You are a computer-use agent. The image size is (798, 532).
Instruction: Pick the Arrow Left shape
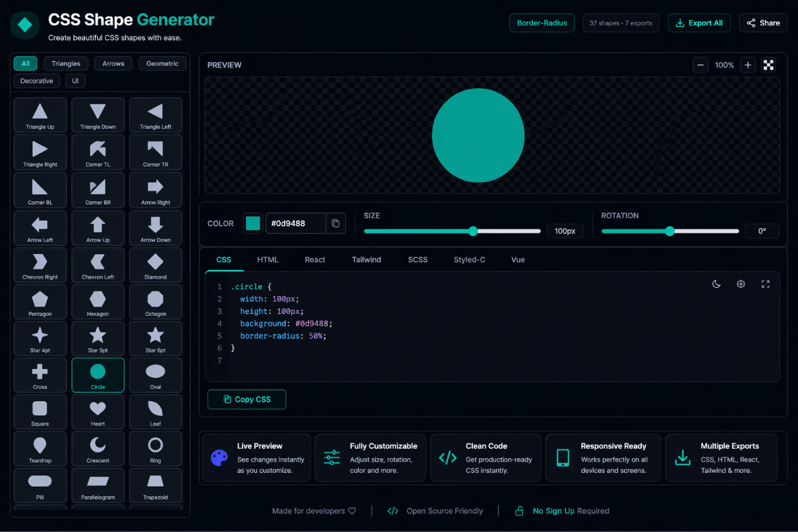(x=40, y=228)
